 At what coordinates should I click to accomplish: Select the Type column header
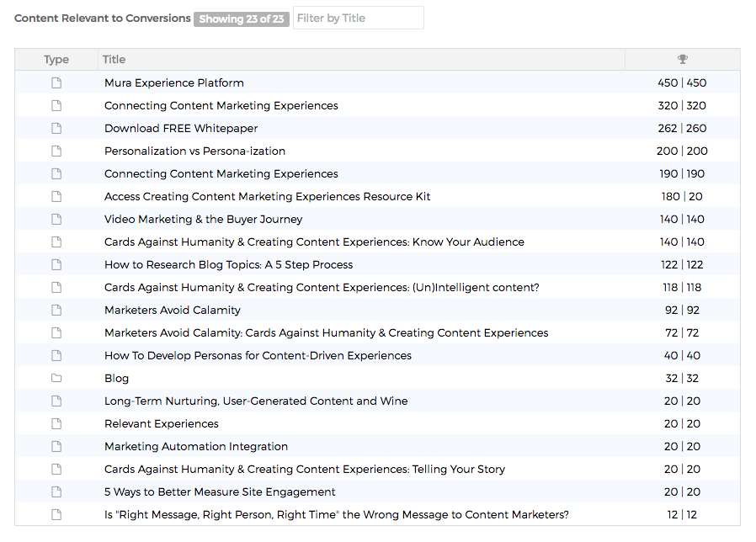(x=56, y=59)
